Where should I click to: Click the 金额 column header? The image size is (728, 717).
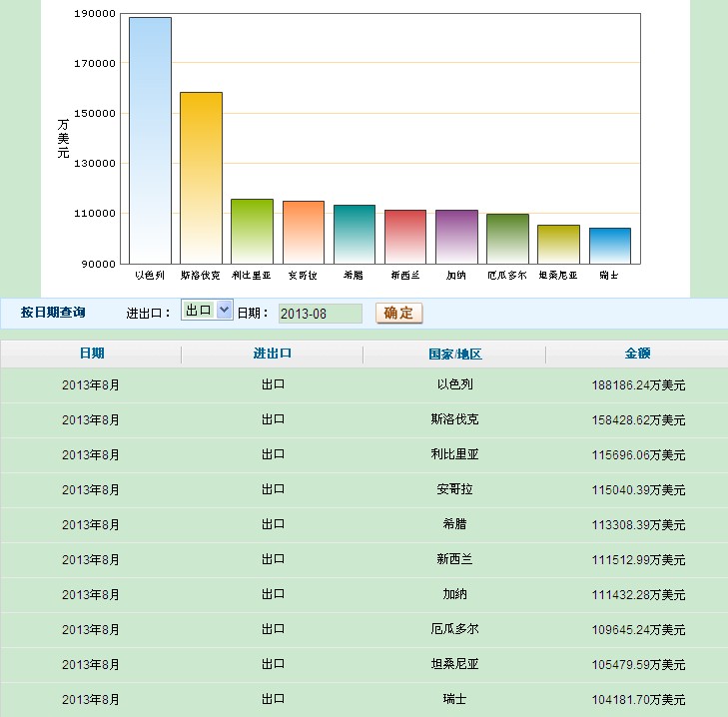pos(637,354)
